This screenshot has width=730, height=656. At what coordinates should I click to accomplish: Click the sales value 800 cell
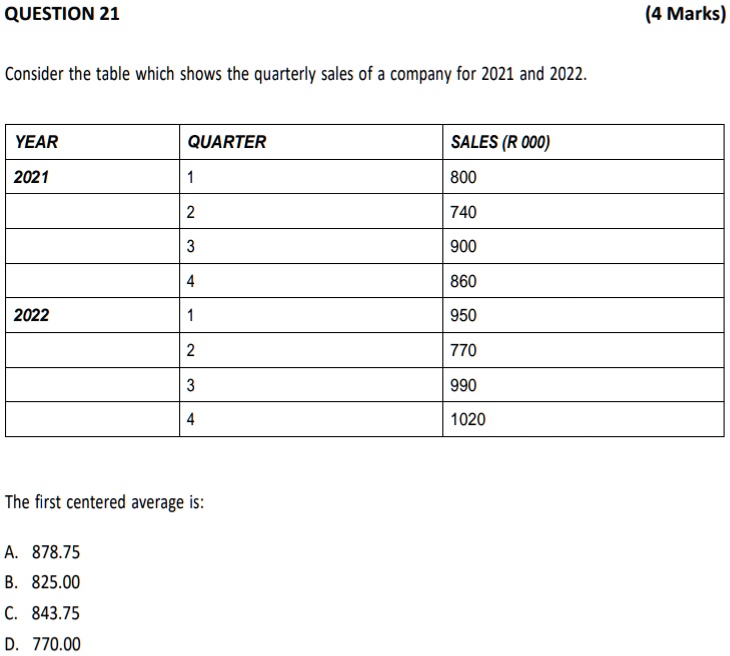[x=583, y=177]
